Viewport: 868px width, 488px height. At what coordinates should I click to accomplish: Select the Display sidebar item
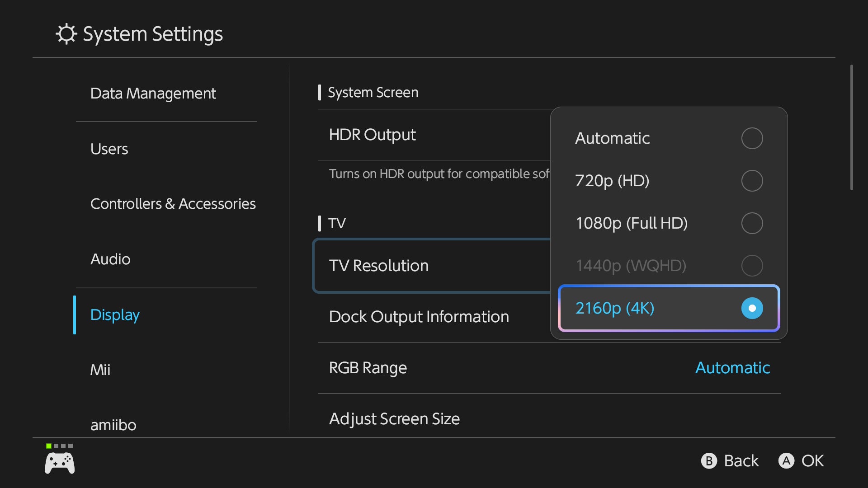point(115,315)
